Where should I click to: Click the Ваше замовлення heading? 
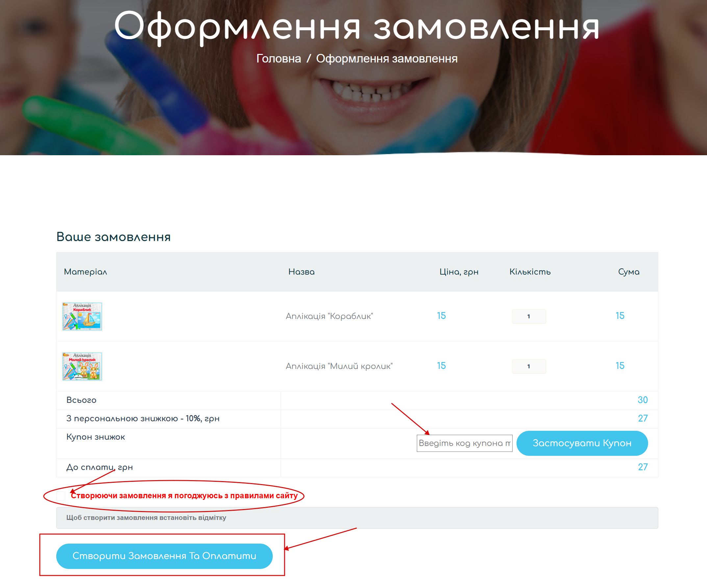pyautogui.click(x=114, y=237)
